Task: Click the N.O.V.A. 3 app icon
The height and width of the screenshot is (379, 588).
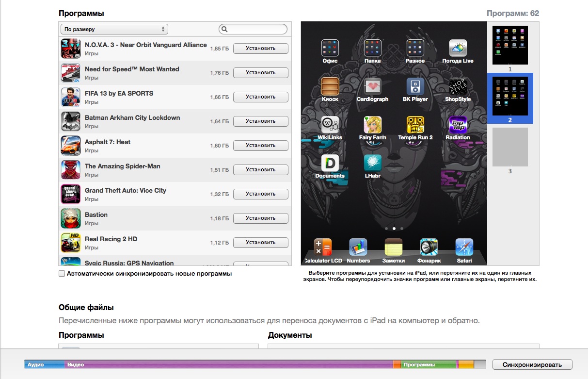Action: click(71, 49)
